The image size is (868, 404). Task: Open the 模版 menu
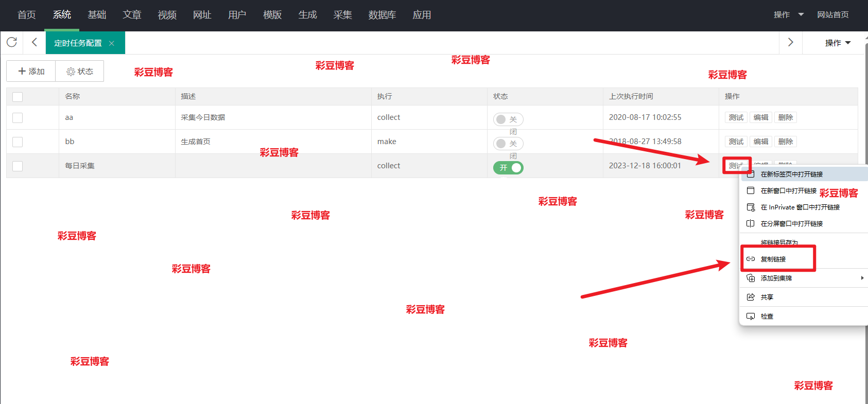[x=272, y=15]
